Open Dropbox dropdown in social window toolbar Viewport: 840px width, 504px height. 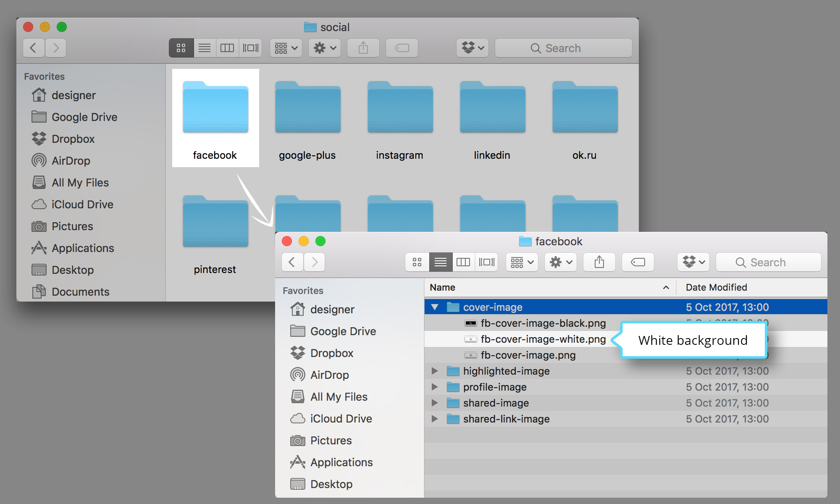tap(472, 48)
